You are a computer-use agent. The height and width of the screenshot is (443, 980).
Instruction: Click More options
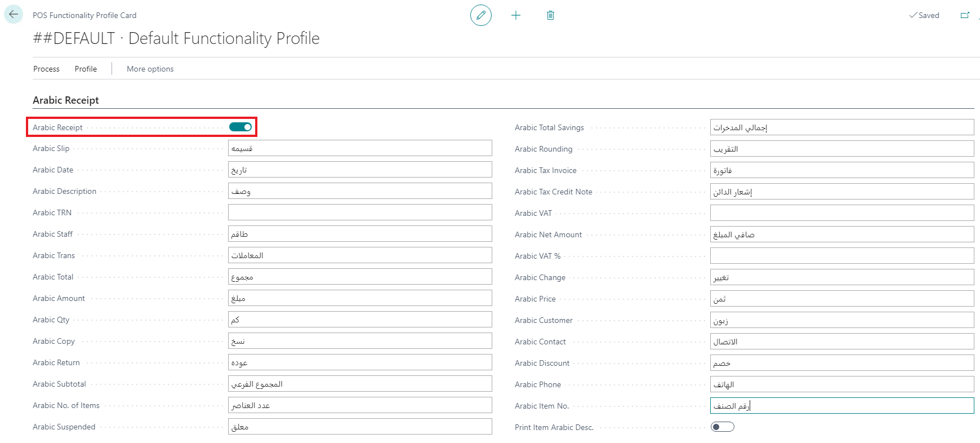tap(150, 69)
